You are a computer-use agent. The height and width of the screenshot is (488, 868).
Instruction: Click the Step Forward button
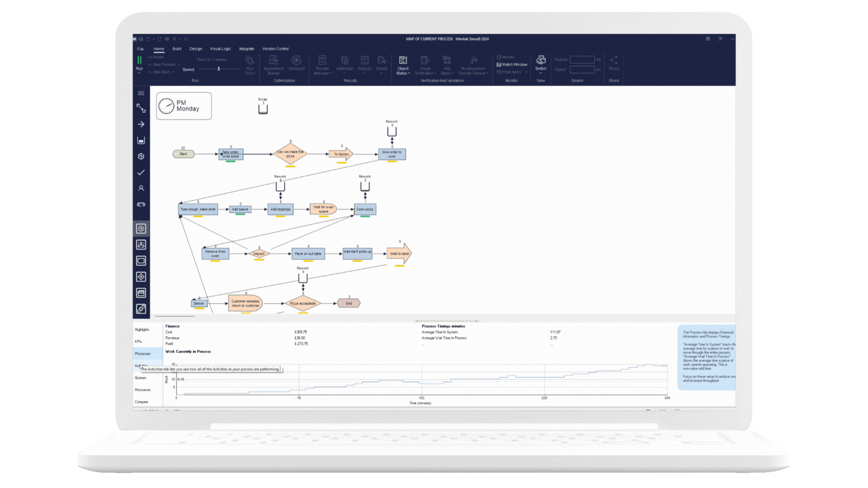(x=164, y=65)
